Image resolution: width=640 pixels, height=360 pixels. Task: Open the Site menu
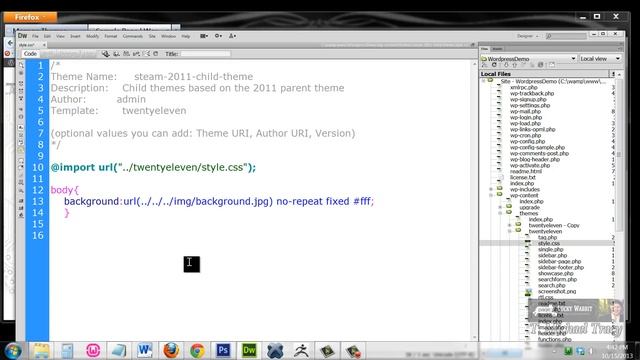point(152,36)
